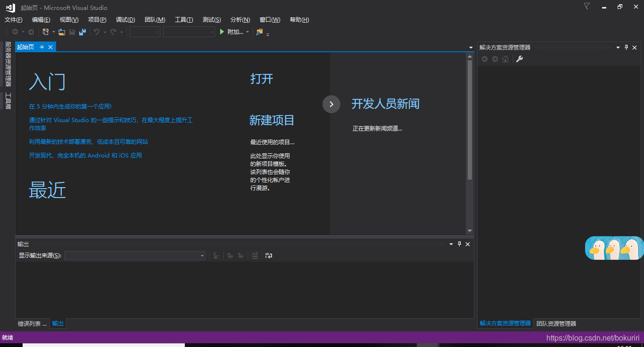The width and height of the screenshot is (644, 347).
Task: Click the green Start debugging arrow
Action: coord(223,32)
